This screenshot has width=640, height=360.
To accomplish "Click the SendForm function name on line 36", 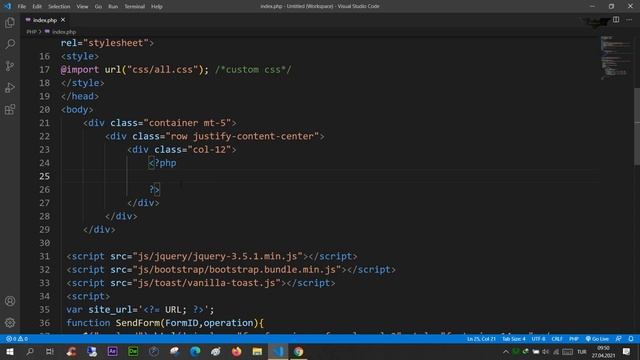I will click(138, 322).
